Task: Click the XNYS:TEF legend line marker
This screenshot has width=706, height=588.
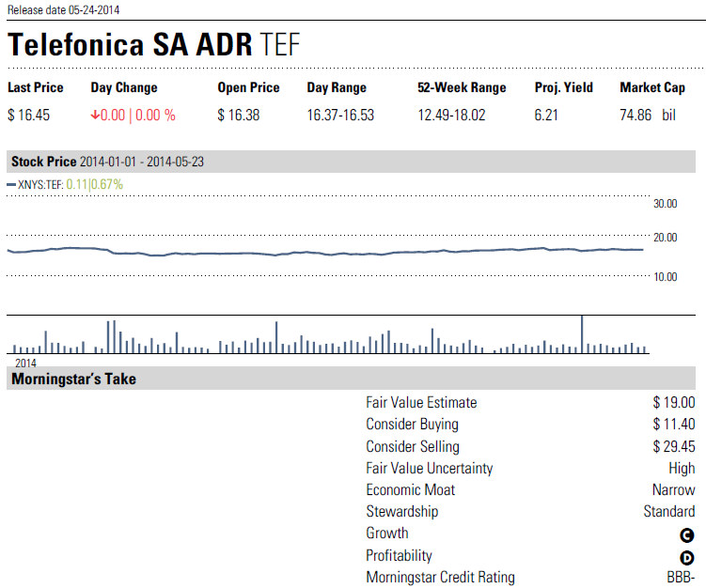Action: [11, 185]
